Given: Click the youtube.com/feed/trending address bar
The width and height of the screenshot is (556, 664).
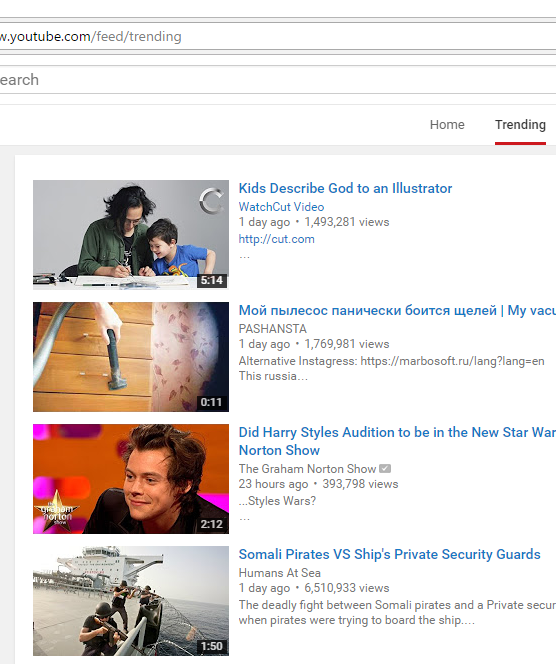Looking at the screenshot, I should tap(278, 36).
